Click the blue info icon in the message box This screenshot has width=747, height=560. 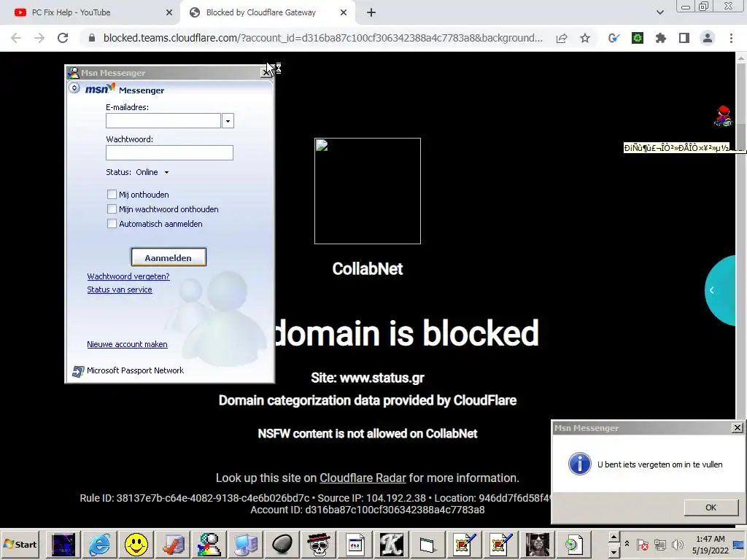point(580,464)
